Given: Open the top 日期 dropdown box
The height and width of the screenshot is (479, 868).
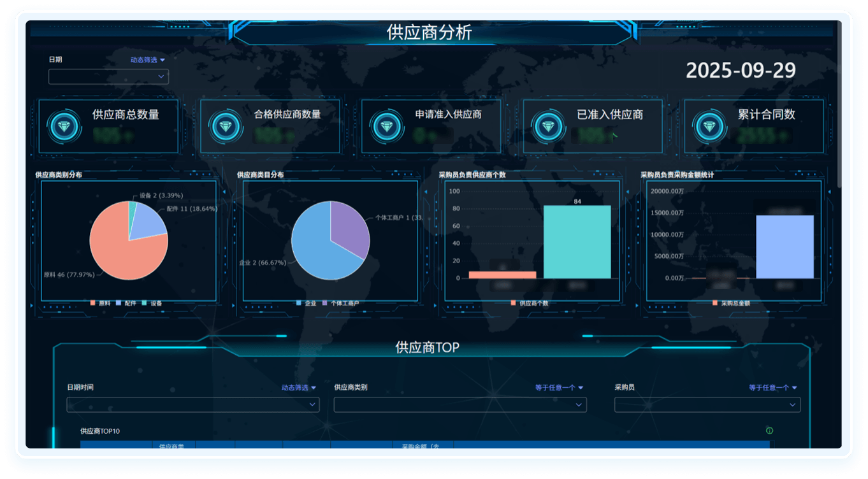Looking at the screenshot, I should pos(108,77).
